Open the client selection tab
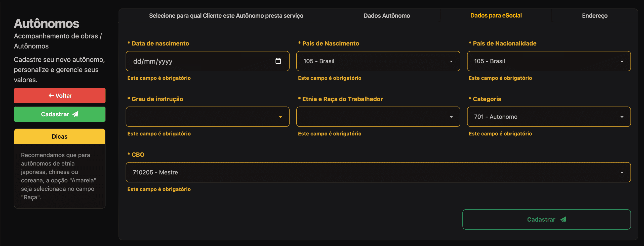 click(226, 16)
